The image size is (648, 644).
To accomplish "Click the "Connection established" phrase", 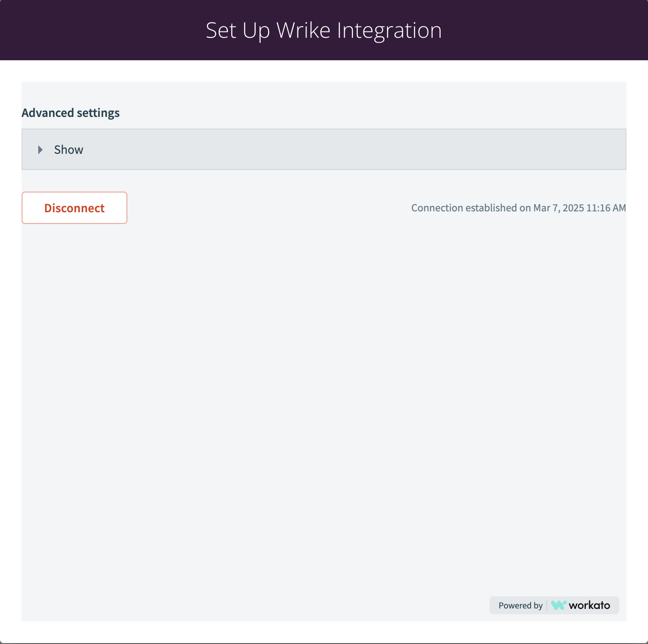I will point(464,208).
